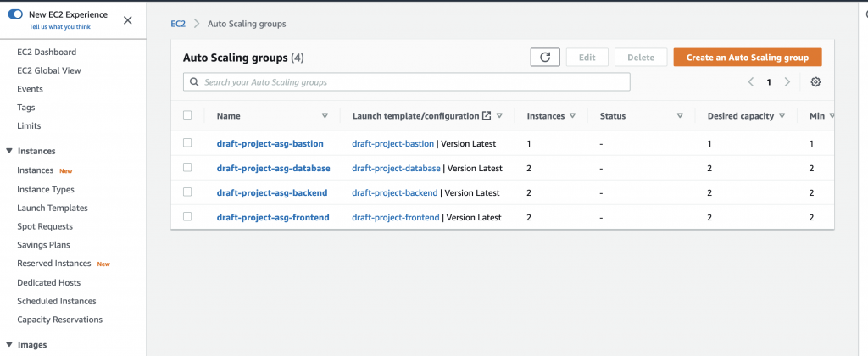Open Instances list in sidebar

point(35,170)
